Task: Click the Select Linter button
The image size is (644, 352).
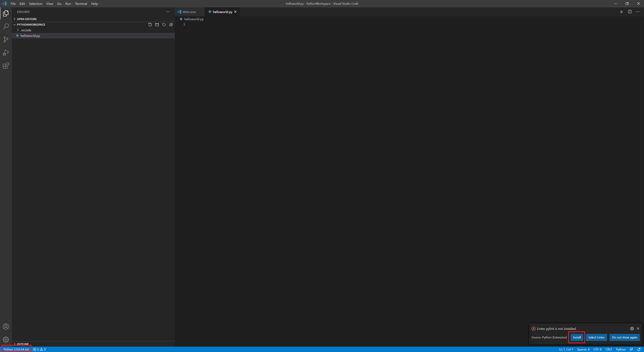Action: coord(596,337)
